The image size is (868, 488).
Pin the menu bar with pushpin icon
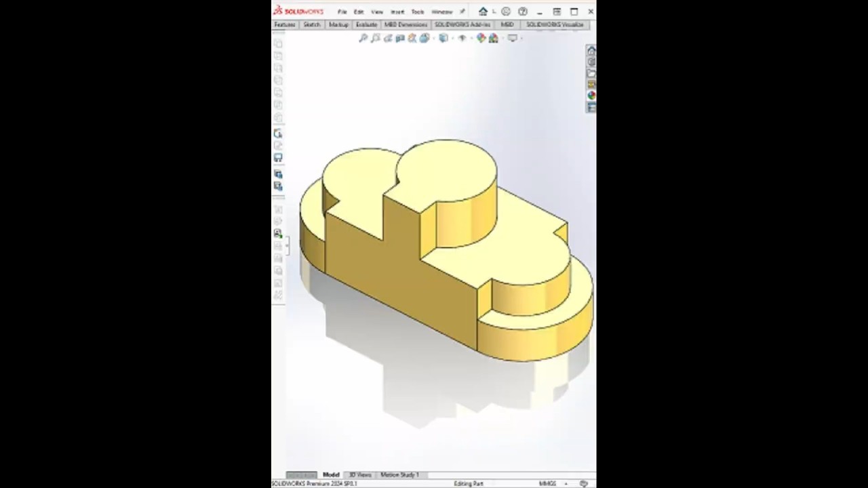(x=462, y=11)
